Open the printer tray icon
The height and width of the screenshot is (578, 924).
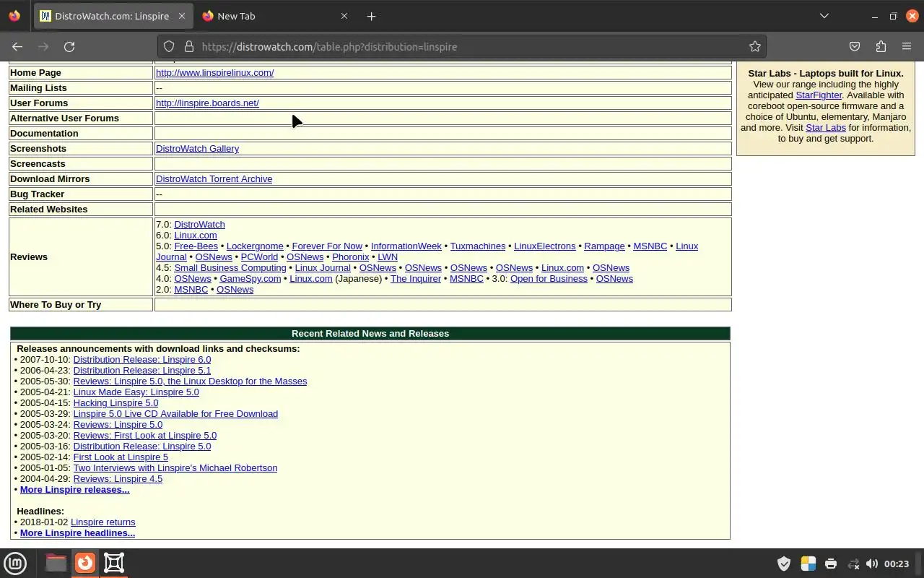[x=831, y=564]
